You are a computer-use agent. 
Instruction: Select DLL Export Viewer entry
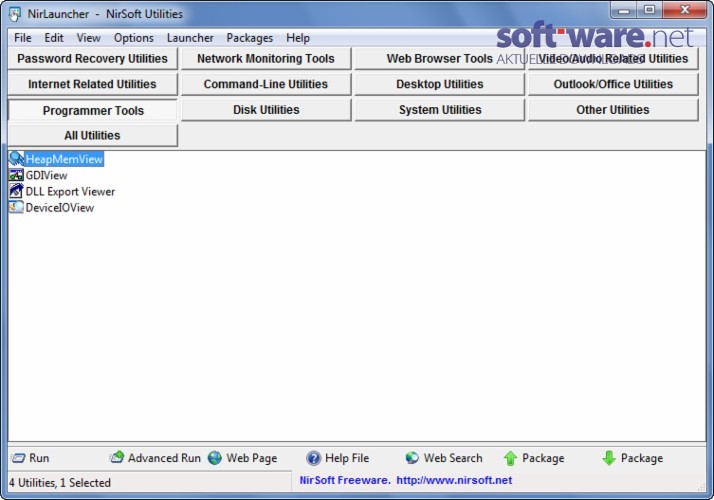[70, 191]
